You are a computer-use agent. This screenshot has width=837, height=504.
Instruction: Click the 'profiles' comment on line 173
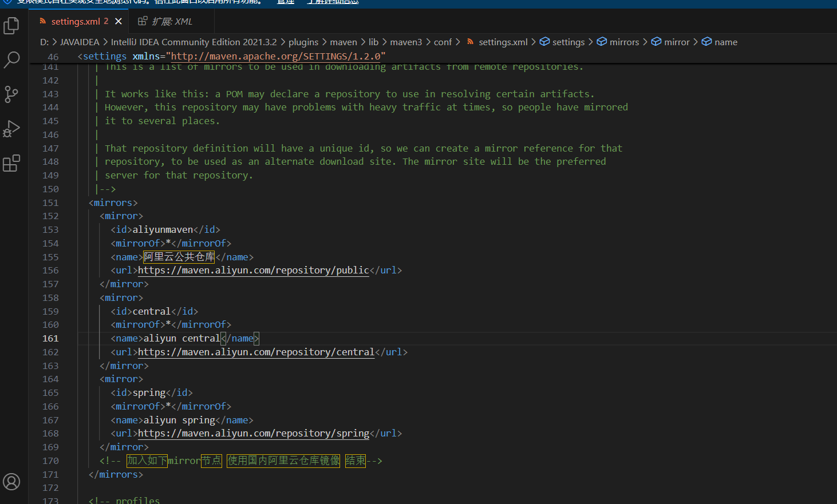click(x=124, y=500)
